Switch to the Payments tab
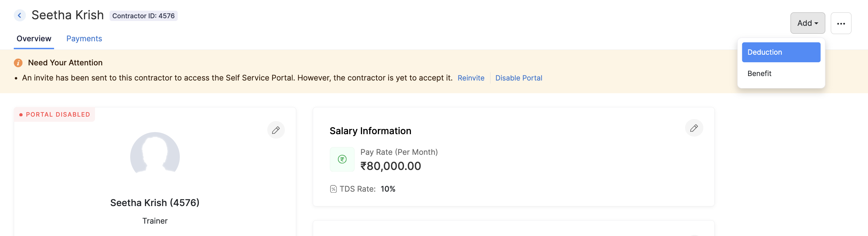Image resolution: width=868 pixels, height=236 pixels. click(84, 39)
